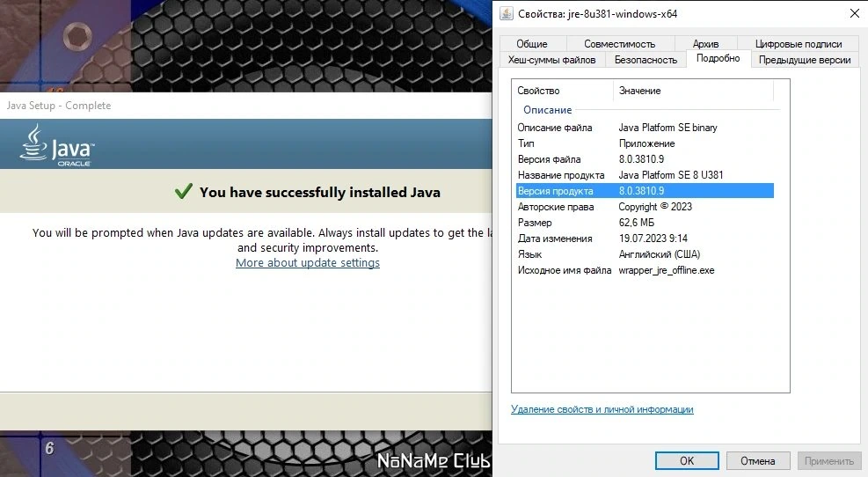Click the value 19.07.2023 9:14
Image resolution: width=868 pixels, height=477 pixels.
653,238
